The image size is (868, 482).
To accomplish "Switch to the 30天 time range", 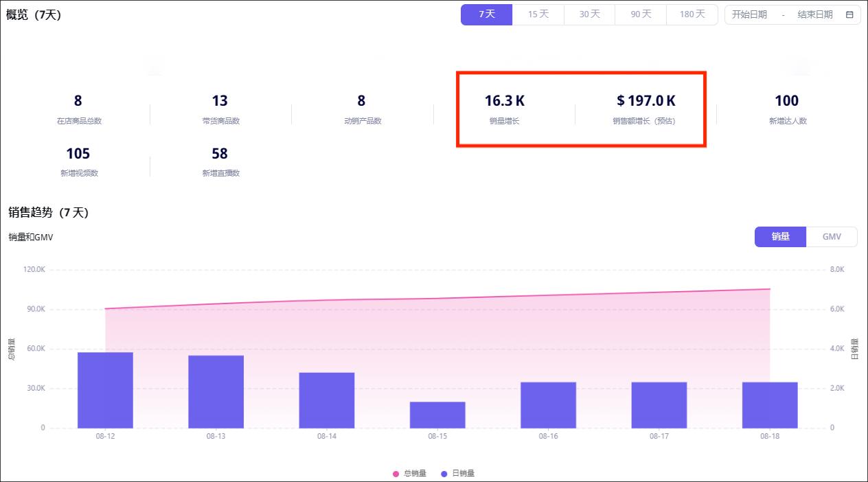I will tap(589, 14).
